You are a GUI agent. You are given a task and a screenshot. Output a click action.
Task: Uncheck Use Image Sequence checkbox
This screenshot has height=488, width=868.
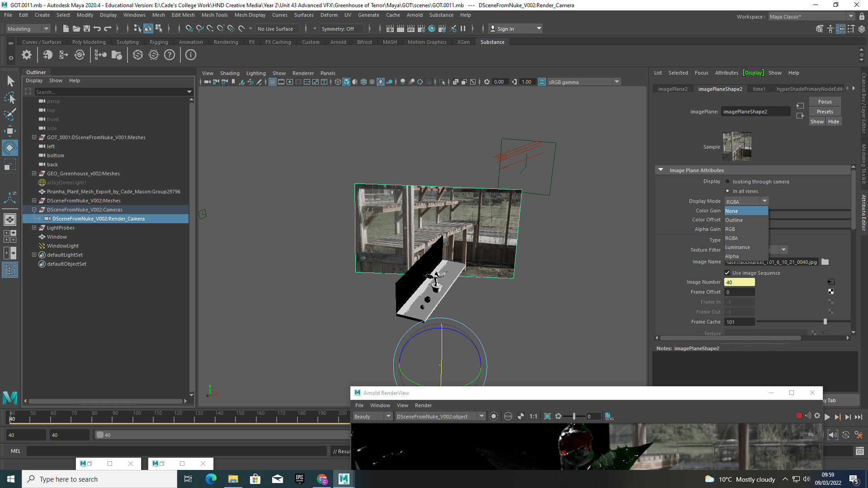pos(727,273)
